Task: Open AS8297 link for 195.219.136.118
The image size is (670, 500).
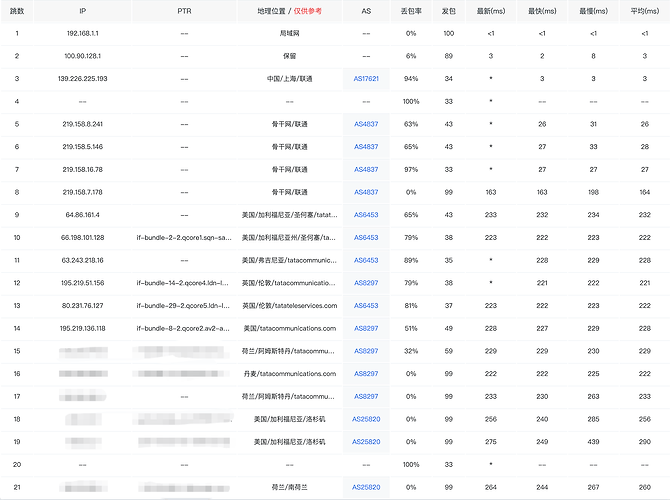Action: point(366,328)
